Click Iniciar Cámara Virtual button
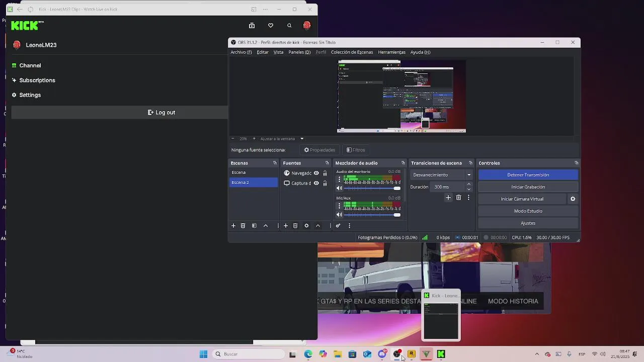The image size is (644, 362). click(522, 199)
